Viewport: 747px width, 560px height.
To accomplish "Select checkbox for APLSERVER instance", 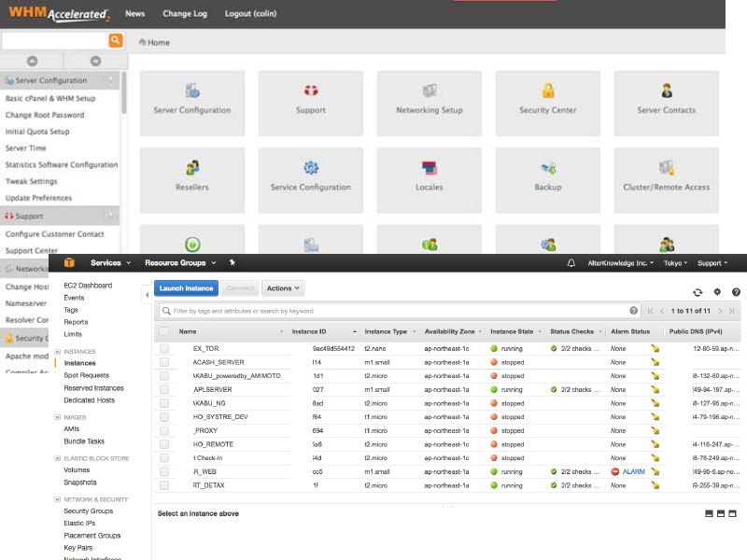I will (164, 389).
